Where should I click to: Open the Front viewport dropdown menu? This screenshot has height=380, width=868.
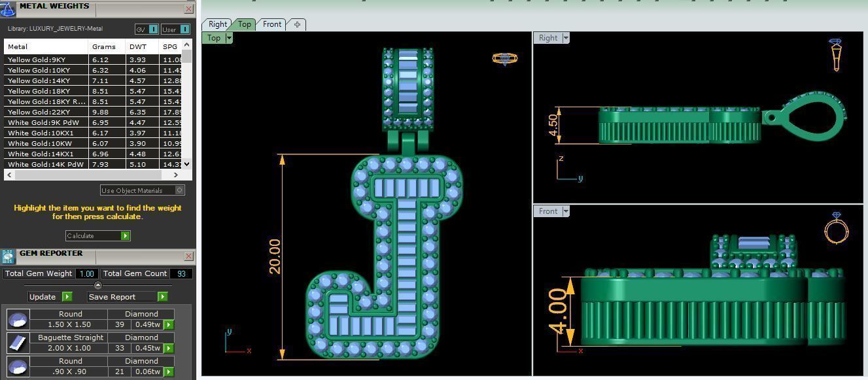click(566, 211)
